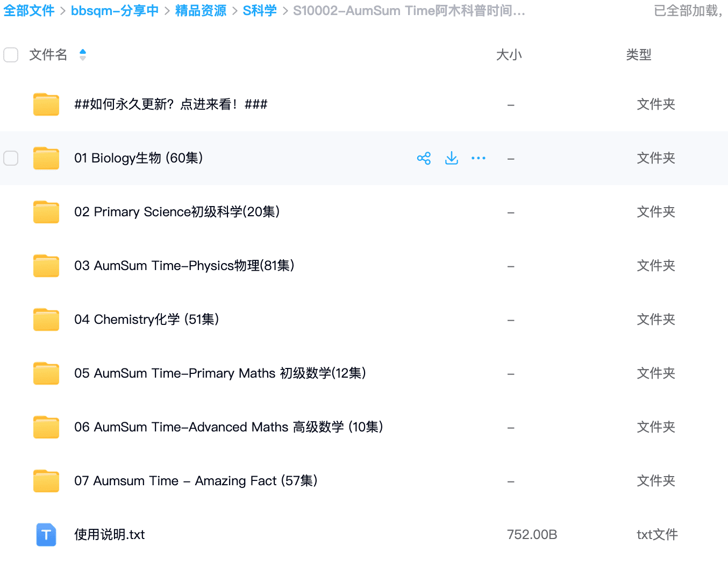Navigate to 全部文件 breadcrumb
Viewport: 728px width, 567px height.
point(29,10)
